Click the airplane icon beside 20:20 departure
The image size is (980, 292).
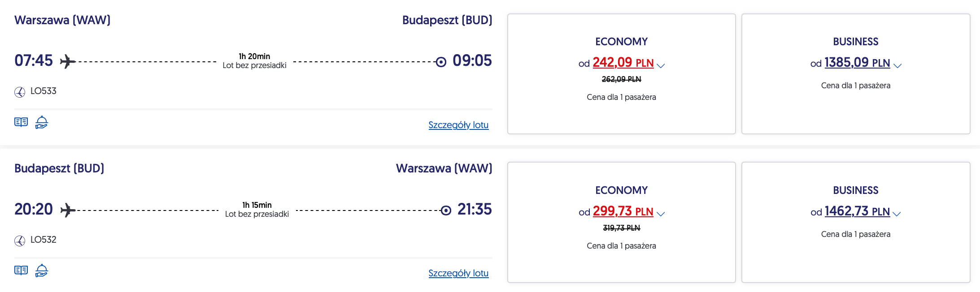(68, 210)
